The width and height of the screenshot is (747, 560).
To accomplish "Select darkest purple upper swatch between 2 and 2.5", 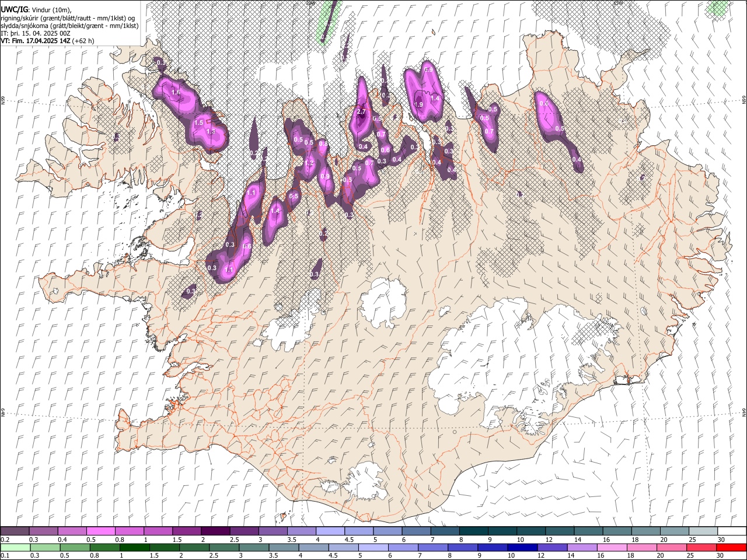I will click(215, 531).
